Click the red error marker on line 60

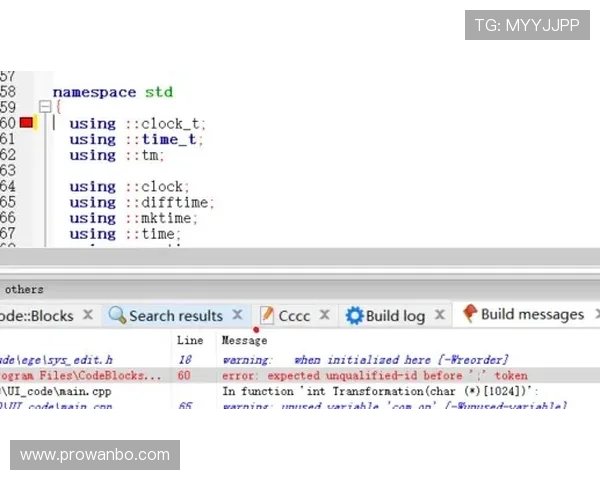pos(27,123)
